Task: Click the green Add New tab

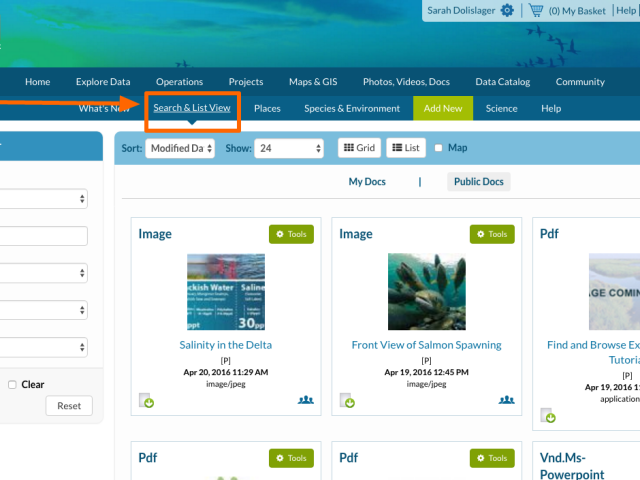Action: pyautogui.click(x=443, y=108)
